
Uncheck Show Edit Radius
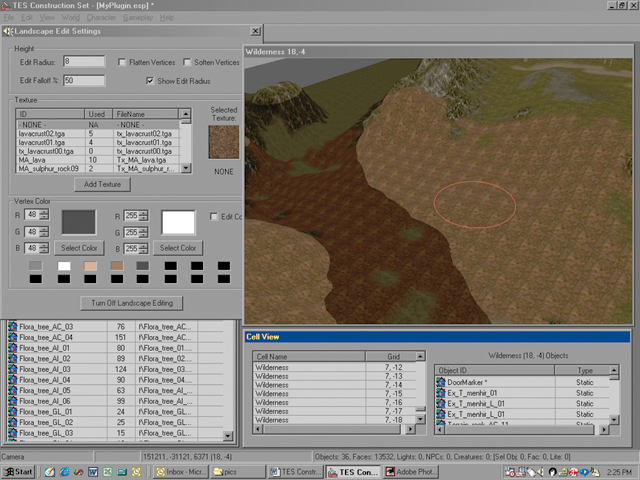150,80
